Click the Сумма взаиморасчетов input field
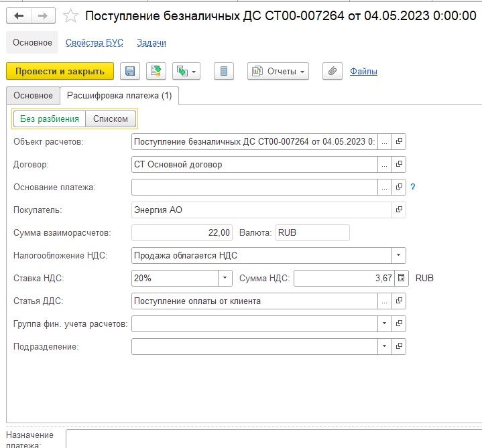The width and height of the screenshot is (482, 448). (x=182, y=232)
